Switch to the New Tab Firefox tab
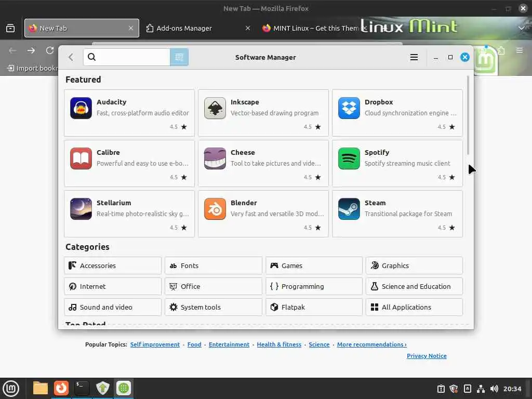 tap(82, 28)
